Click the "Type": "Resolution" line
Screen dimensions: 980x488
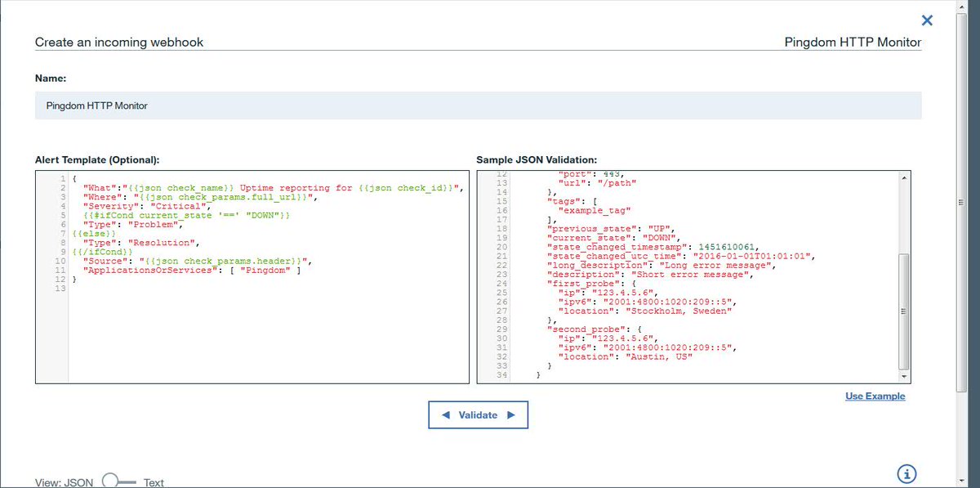pos(143,243)
